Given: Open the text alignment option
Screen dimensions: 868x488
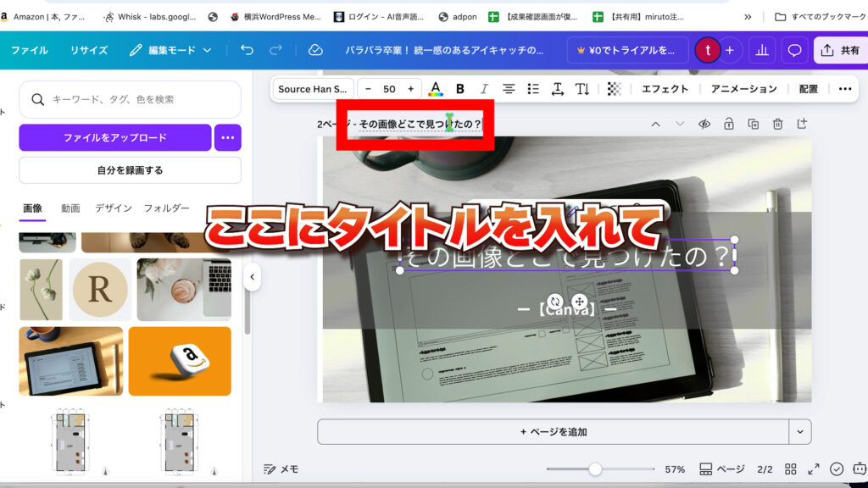Looking at the screenshot, I should pos(509,89).
